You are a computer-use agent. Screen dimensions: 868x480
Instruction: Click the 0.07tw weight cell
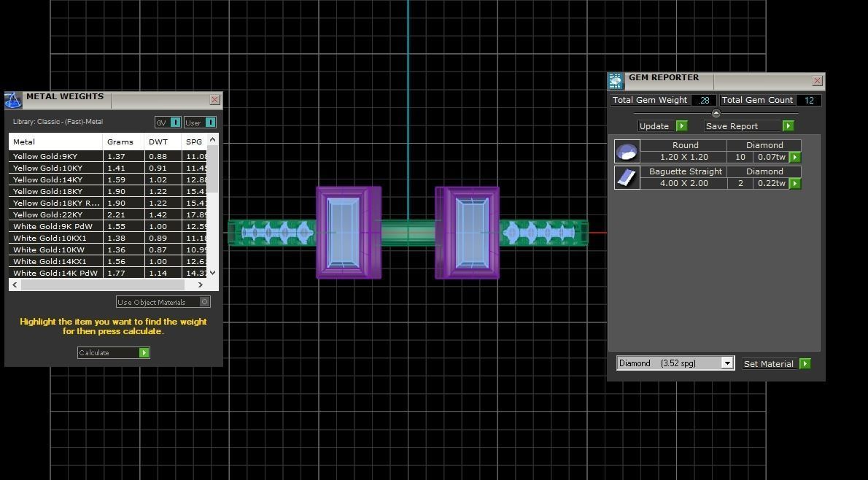tap(771, 158)
